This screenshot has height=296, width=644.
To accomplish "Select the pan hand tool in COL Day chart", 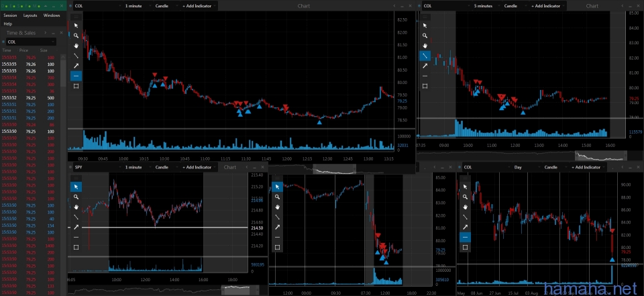I will click(x=465, y=207).
